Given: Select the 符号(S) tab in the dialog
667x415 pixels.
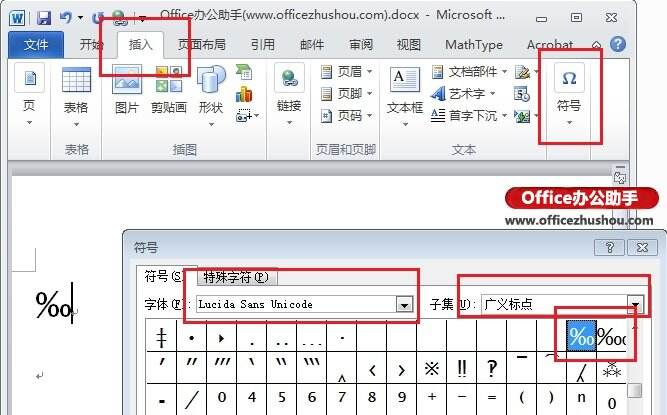Looking at the screenshot, I should pyautogui.click(x=165, y=276).
